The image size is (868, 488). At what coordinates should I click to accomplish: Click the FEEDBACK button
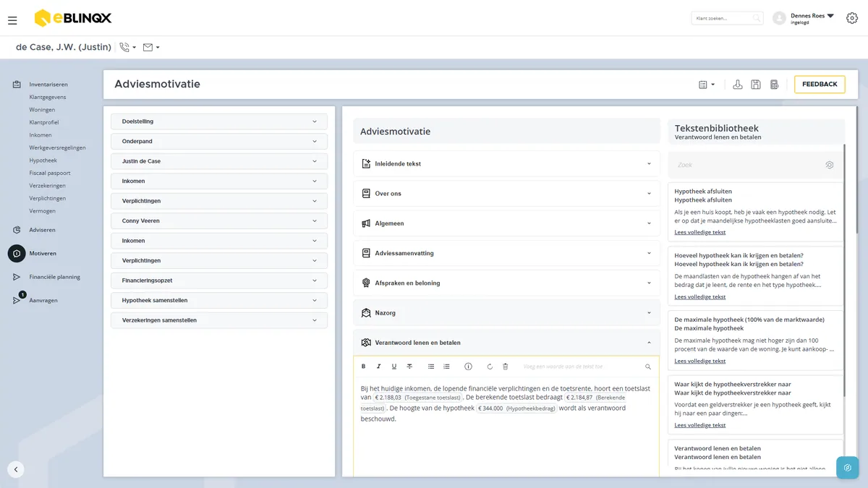pyautogui.click(x=820, y=85)
